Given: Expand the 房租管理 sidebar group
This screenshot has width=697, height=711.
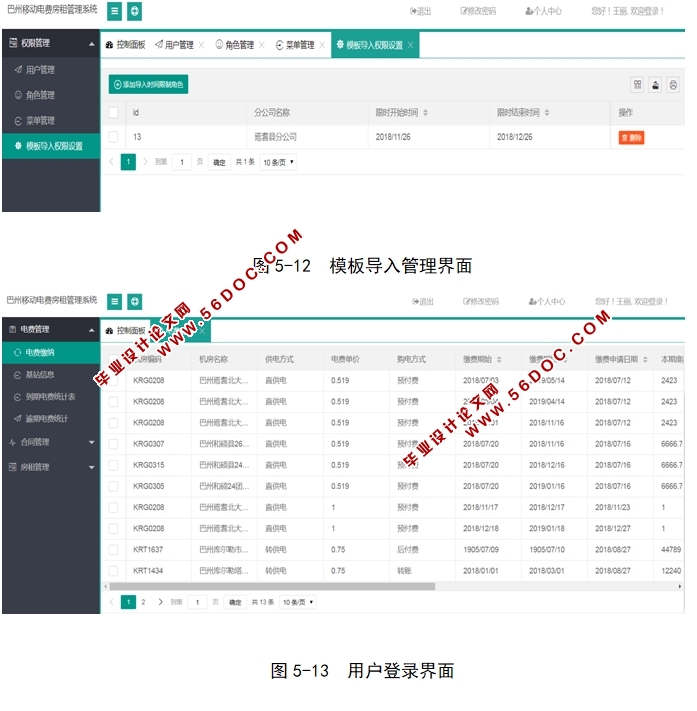Looking at the screenshot, I should point(51,467).
